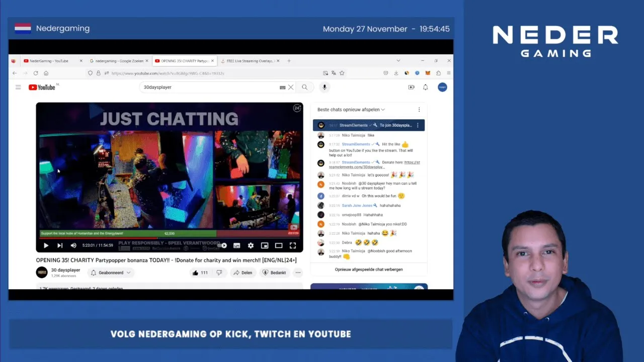Image resolution: width=644 pixels, height=362 pixels.
Task: Go to browser home page
Action: coord(46,73)
